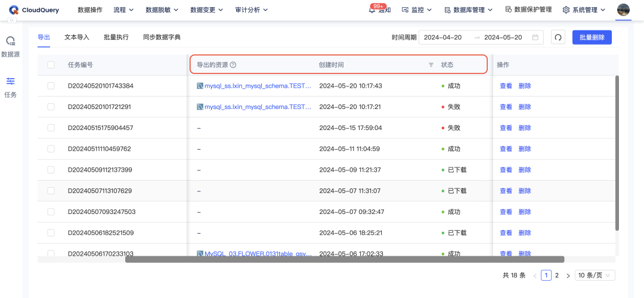Viewport: 644px width, 298px height.
Task: Expand the 系统管理 dropdown
Action: [584, 10]
